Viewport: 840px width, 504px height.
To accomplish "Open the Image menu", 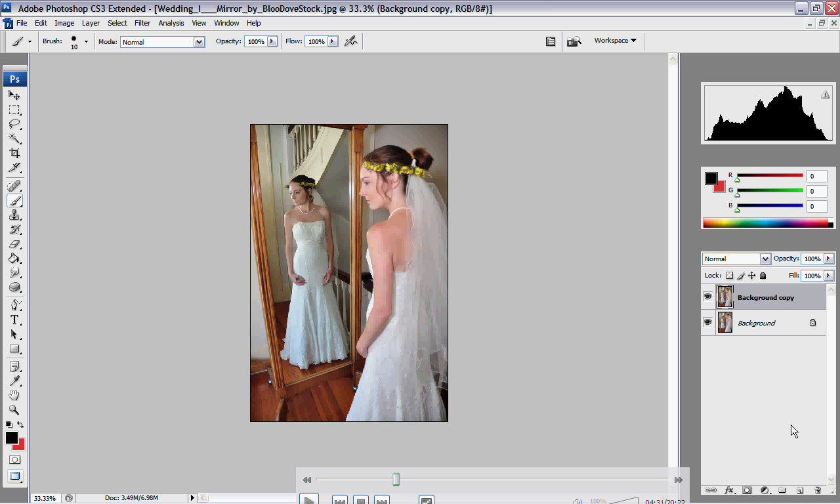I will 64,23.
